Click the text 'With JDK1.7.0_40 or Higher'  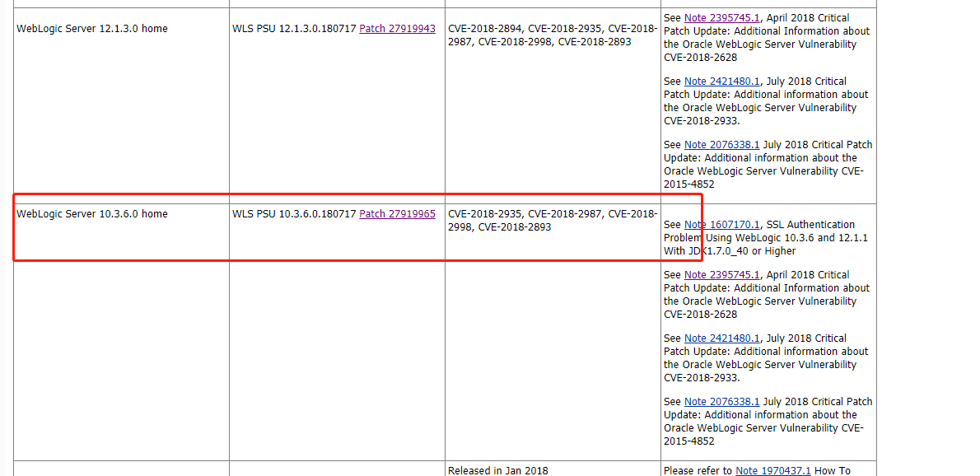point(730,251)
